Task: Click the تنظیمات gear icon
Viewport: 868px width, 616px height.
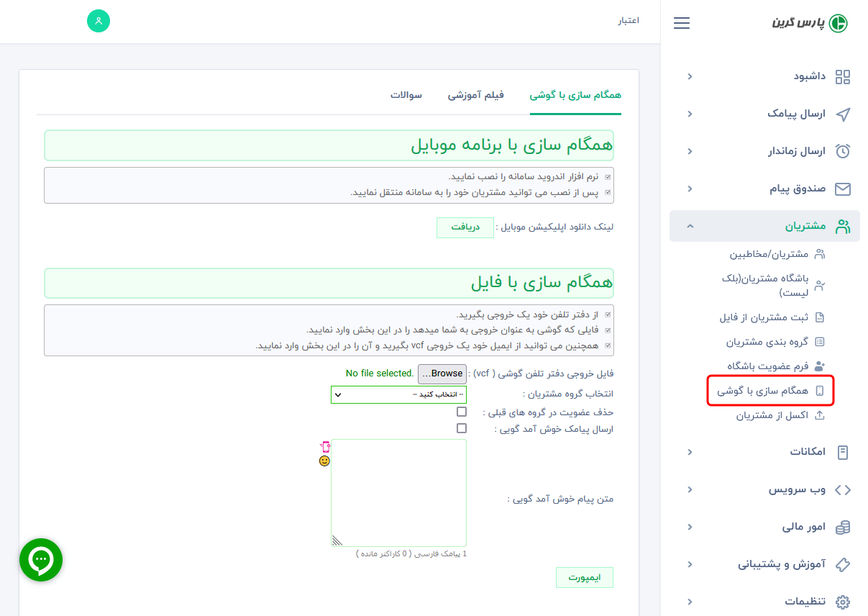Action: (x=843, y=602)
